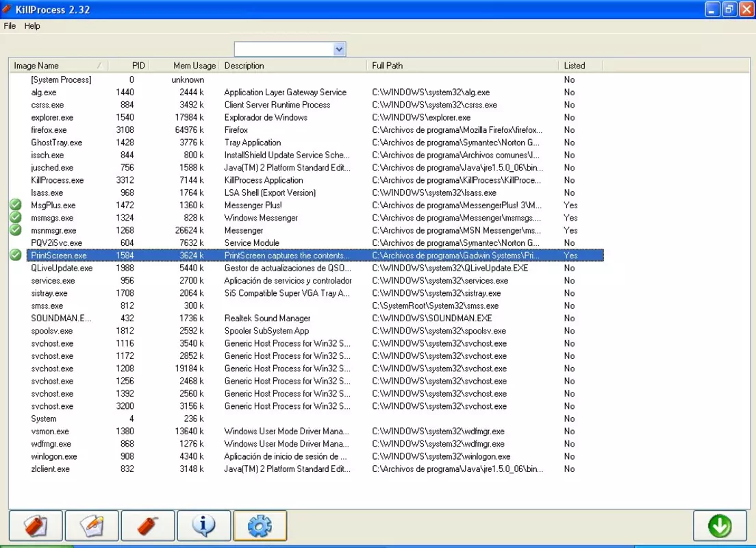Sort by PID column header
Viewport: 756px width, 548px height.
pyautogui.click(x=129, y=66)
